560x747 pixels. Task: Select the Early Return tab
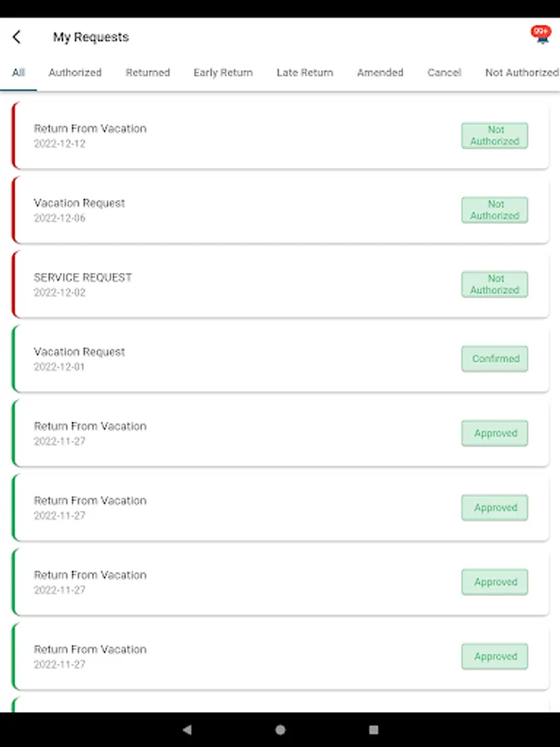(x=223, y=72)
